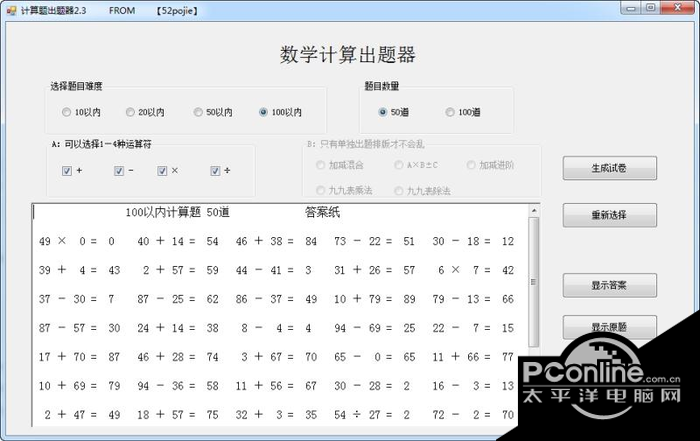Click the problem 30 − 18 = 12
The height and width of the screenshot is (441, 700).
pos(473,241)
